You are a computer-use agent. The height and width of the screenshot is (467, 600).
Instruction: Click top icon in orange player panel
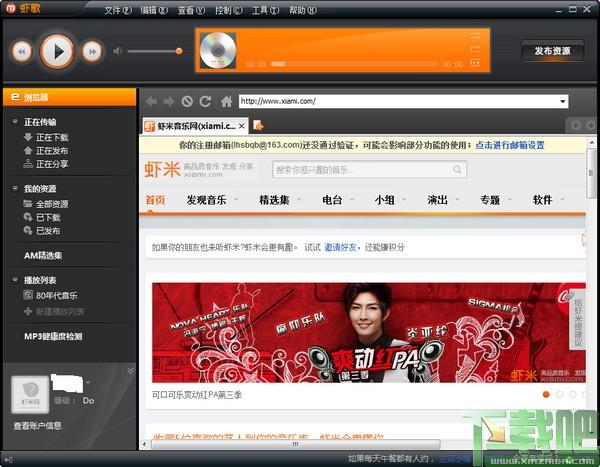pos(475,36)
